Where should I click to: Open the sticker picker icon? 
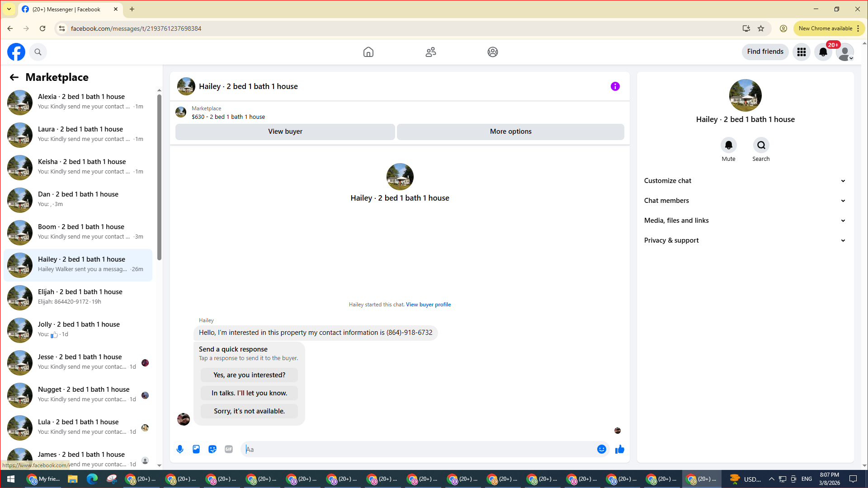pos(212,449)
